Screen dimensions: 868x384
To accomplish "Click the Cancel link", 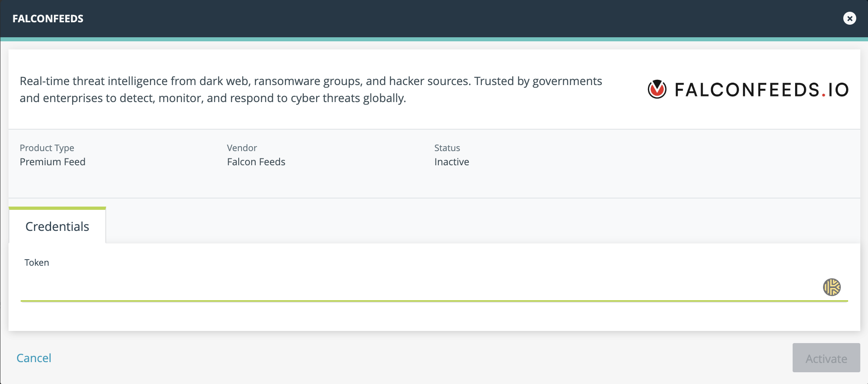I will (34, 358).
